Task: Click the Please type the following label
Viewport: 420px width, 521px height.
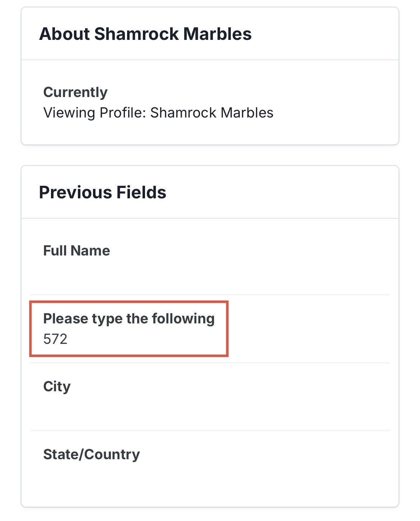Action: click(129, 319)
